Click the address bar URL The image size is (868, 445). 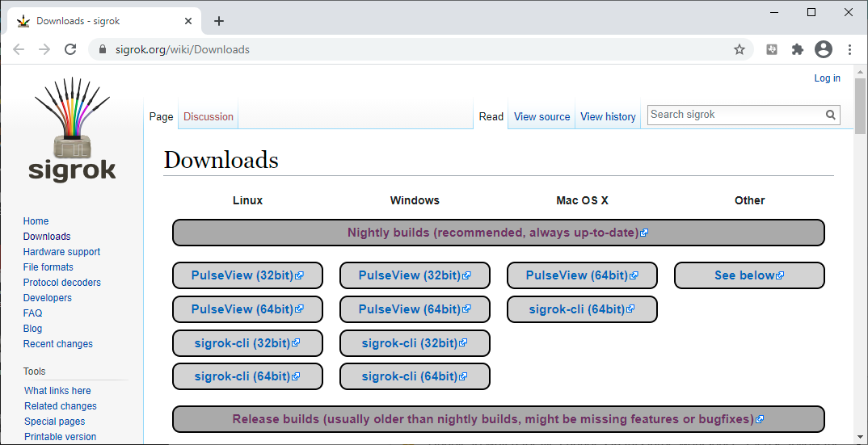tap(183, 49)
